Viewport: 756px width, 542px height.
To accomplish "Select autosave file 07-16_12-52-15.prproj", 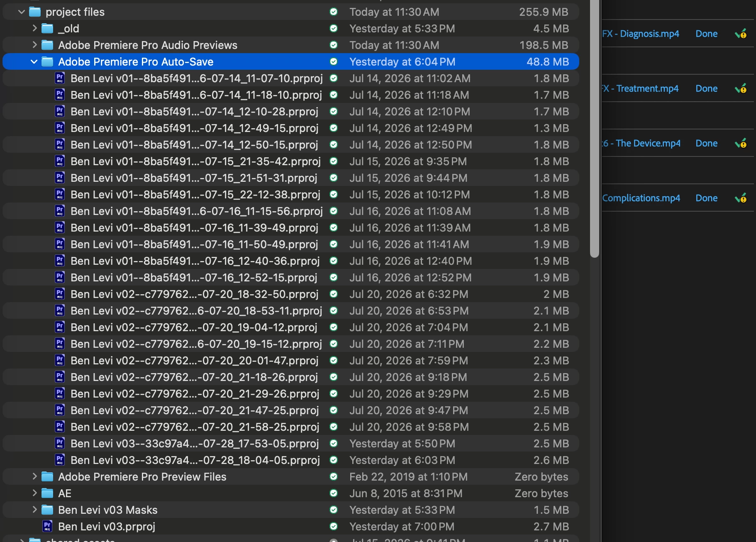I will [194, 278].
